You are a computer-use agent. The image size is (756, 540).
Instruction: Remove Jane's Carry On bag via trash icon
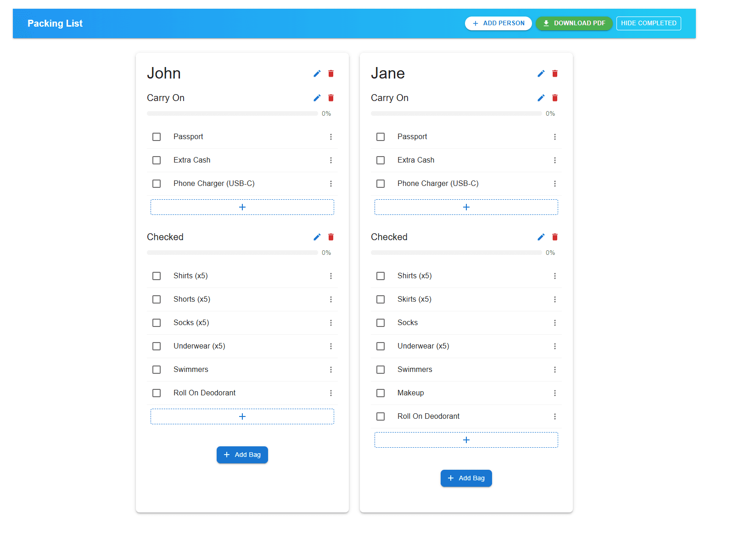click(x=555, y=98)
